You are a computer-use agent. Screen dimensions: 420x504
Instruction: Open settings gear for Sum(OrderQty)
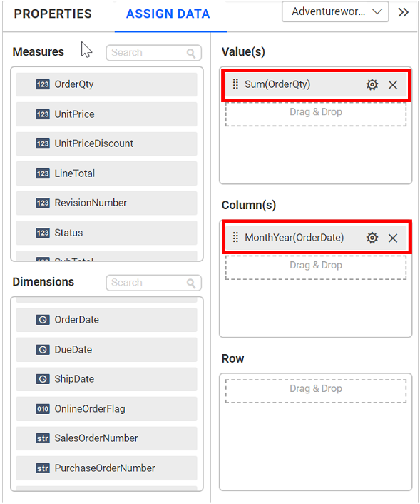tap(372, 84)
